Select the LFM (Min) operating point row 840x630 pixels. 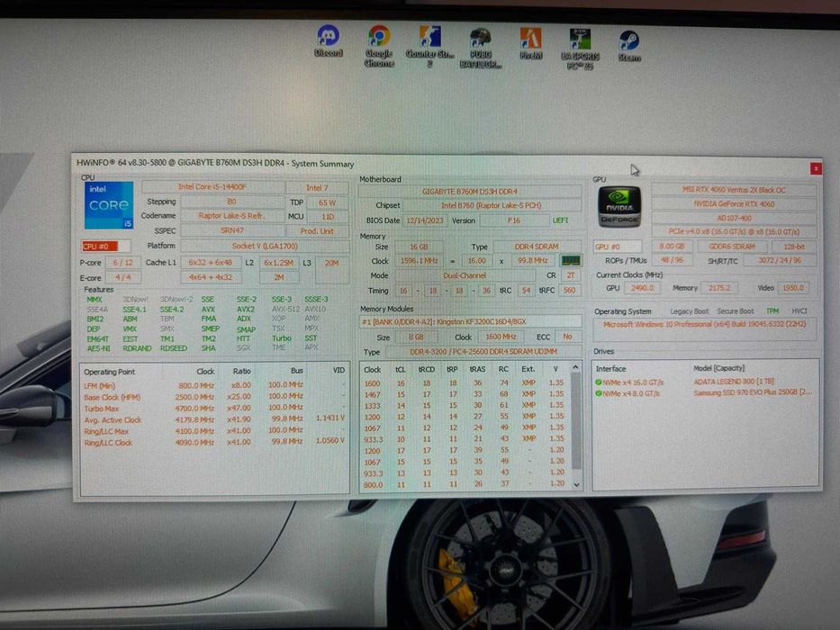pyautogui.click(x=214, y=385)
